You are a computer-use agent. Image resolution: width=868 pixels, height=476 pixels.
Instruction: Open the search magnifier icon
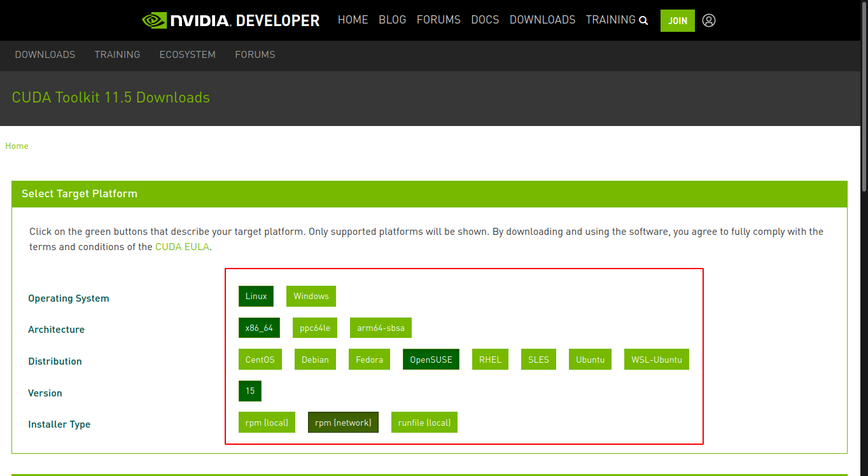pyautogui.click(x=643, y=20)
